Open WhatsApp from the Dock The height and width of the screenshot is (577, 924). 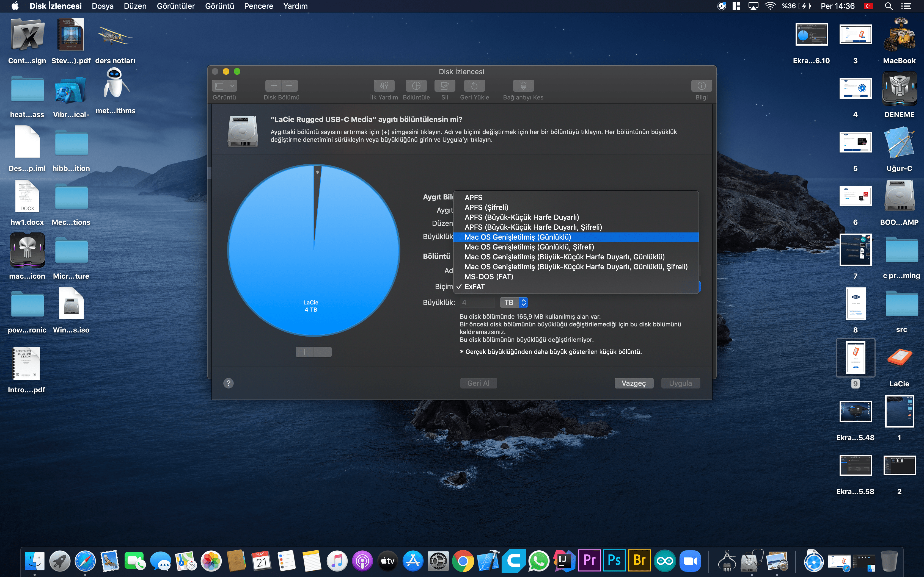[x=539, y=561]
